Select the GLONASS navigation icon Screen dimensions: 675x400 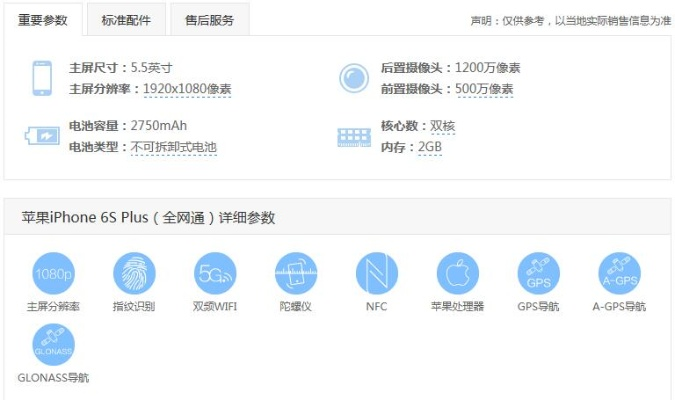click(x=53, y=344)
